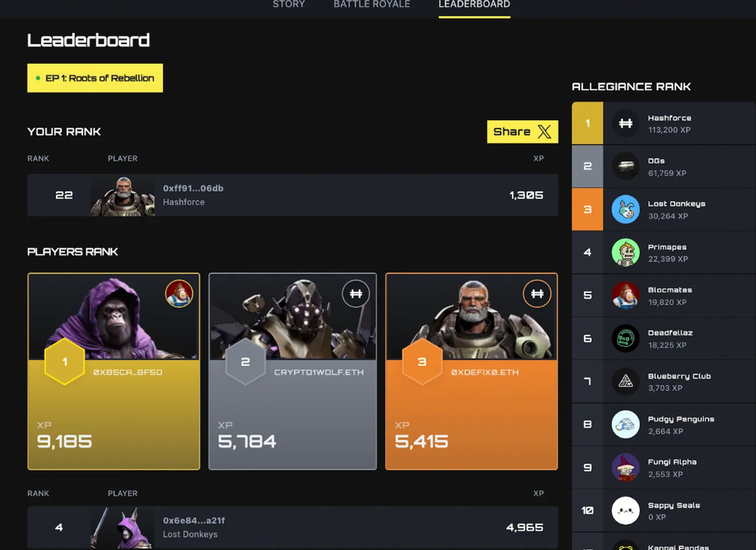Click the Primapes skeleton avatar icon

[x=625, y=252]
